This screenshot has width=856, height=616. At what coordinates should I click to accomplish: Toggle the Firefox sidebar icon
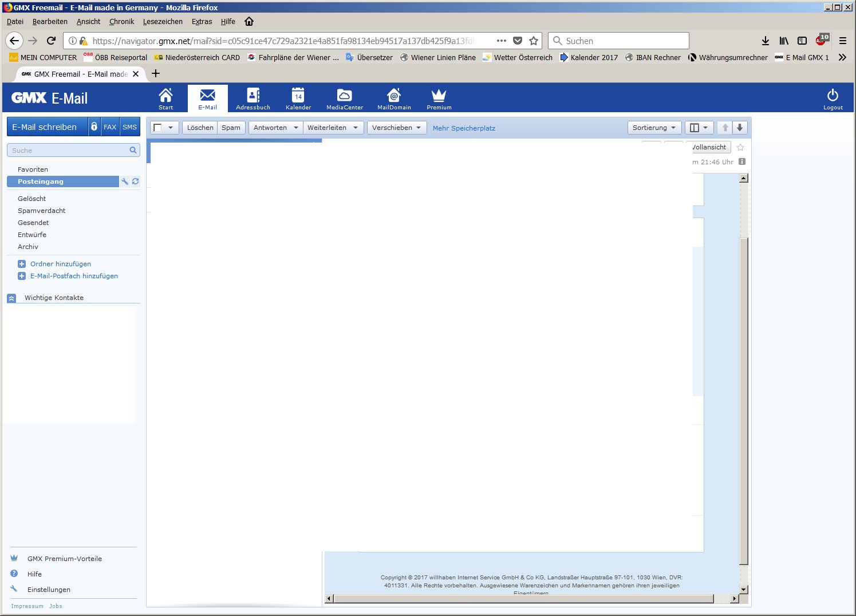coord(802,41)
